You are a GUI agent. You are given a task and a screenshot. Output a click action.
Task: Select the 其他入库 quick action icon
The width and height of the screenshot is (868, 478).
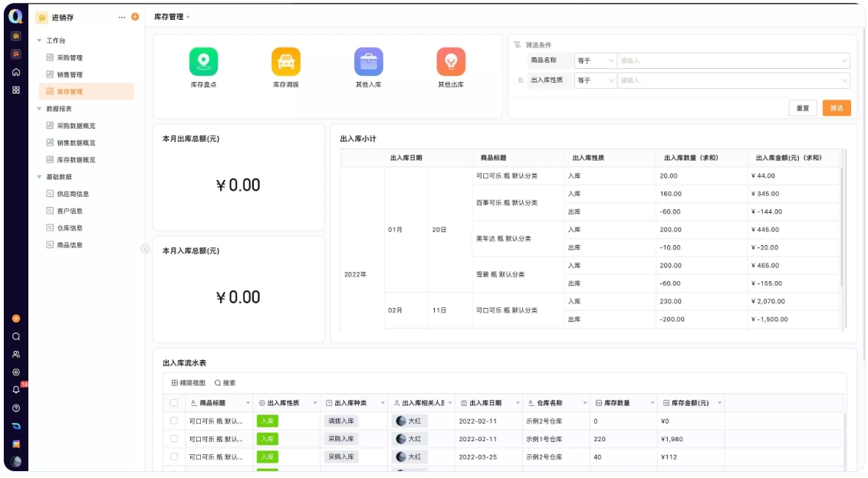[x=367, y=61]
